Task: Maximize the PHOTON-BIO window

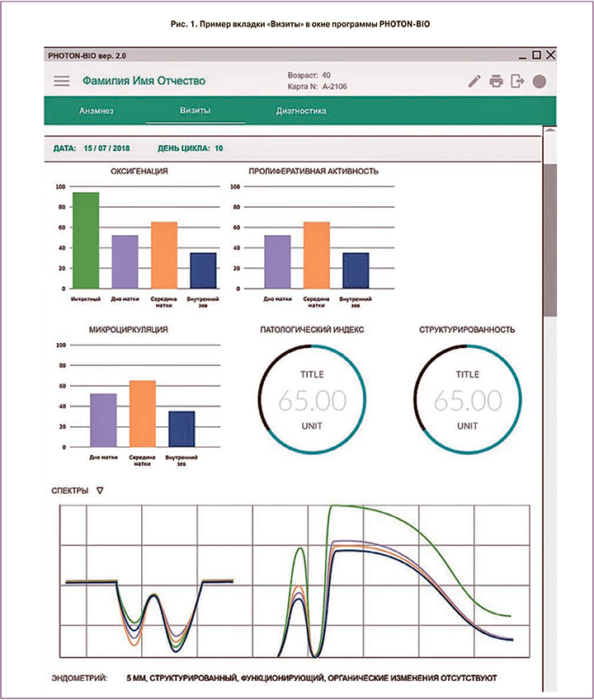Action: coord(536,55)
